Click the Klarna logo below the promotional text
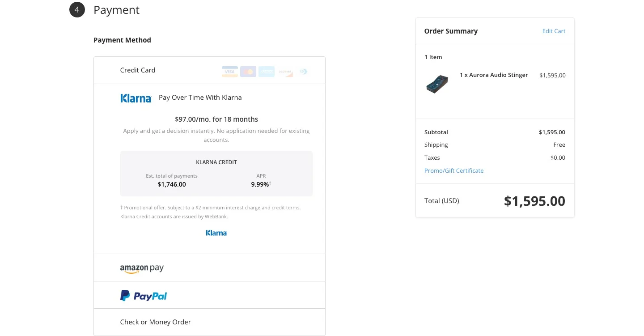This screenshot has height=336, width=644. coord(216,233)
